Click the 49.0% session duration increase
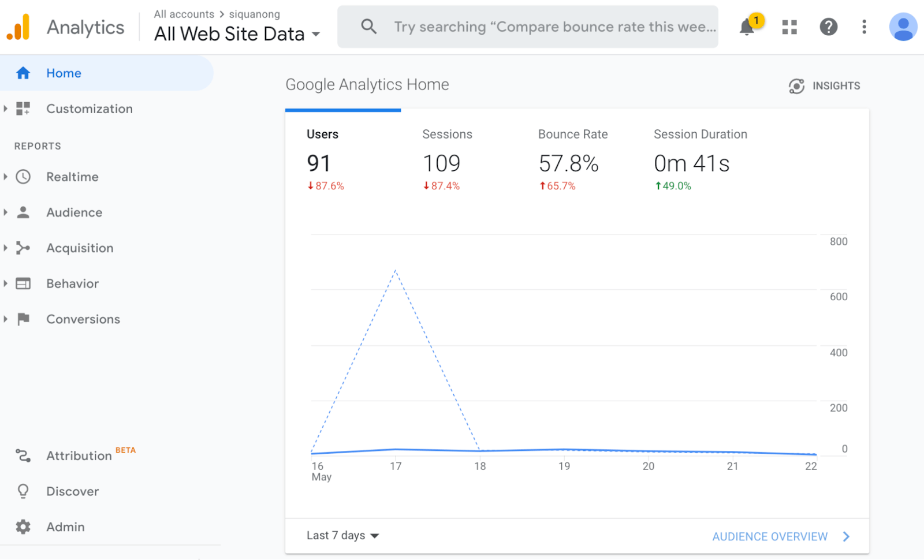Screen dimensions: 924x560 (x=673, y=186)
